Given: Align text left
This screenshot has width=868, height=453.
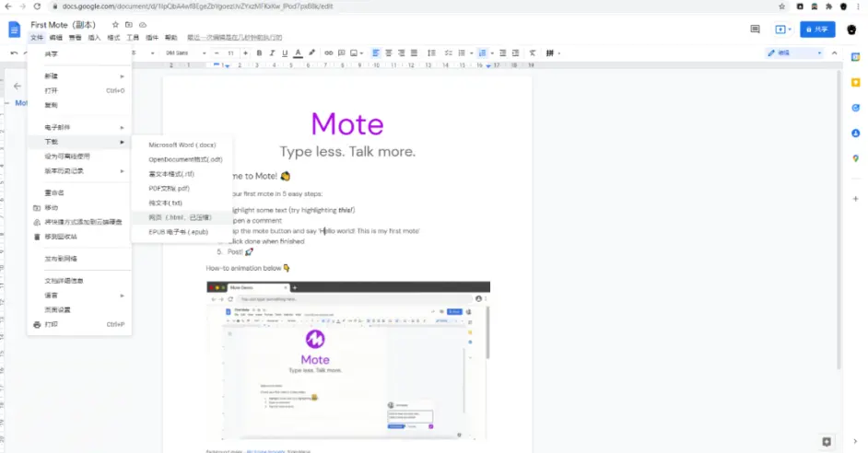Looking at the screenshot, I should click(376, 53).
